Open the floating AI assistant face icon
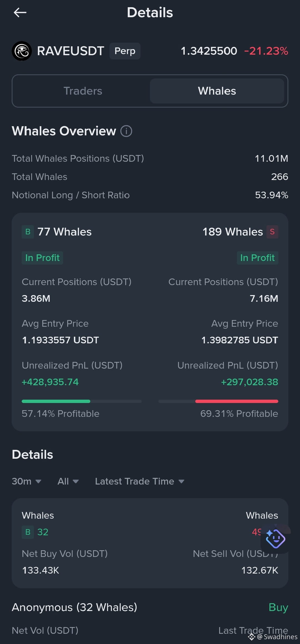The image size is (300, 644). click(276, 539)
